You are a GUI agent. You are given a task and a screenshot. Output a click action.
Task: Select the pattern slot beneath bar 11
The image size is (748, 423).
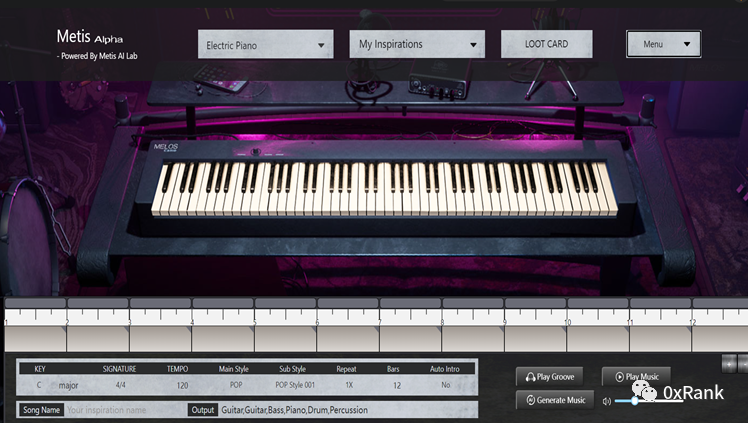[x=660, y=339]
